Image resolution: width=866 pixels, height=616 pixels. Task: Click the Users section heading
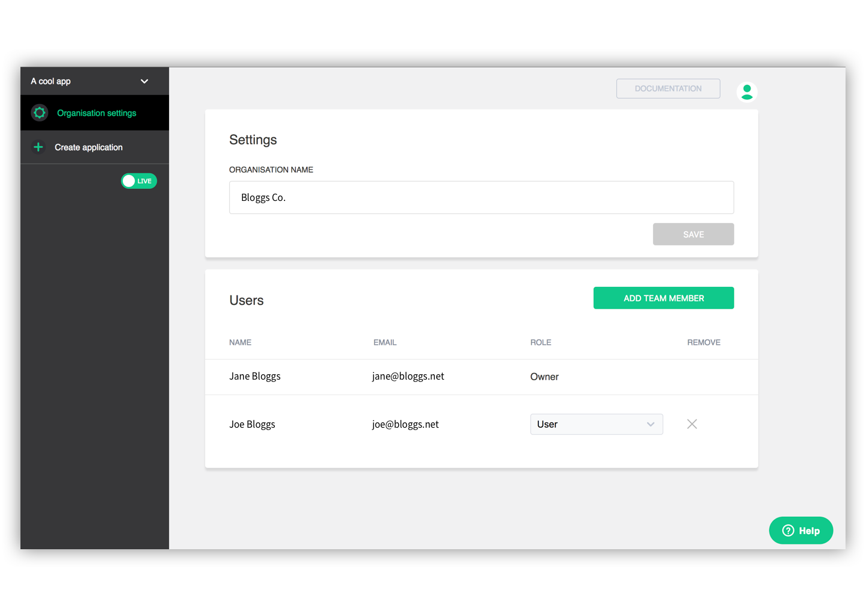(x=247, y=300)
